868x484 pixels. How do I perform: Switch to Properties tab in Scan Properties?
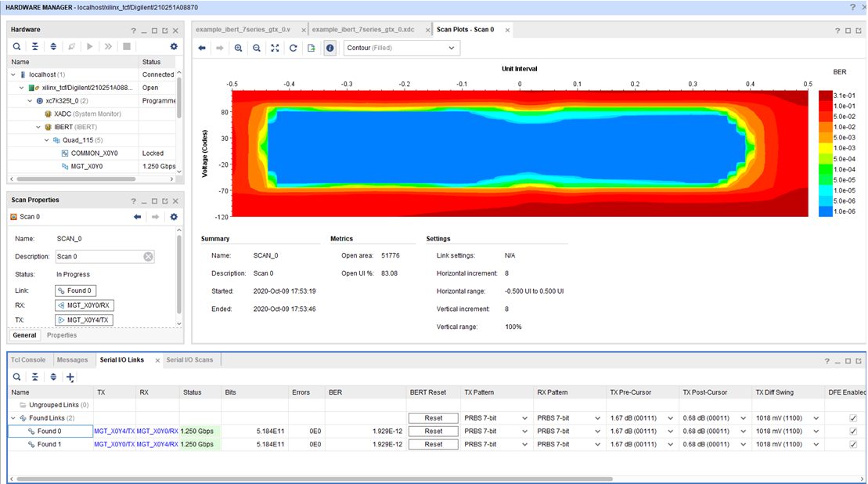pos(62,335)
